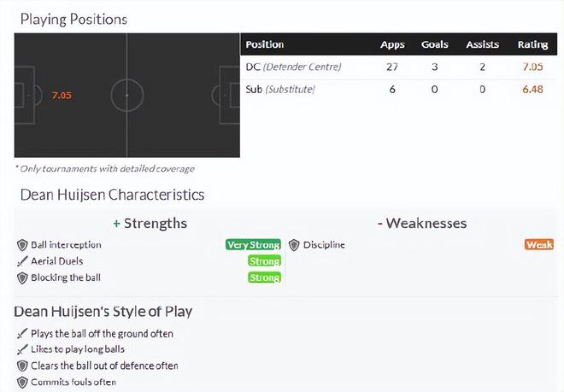Viewport: 564px width, 392px height.
Task: Select the DC (Defender Centre) row
Action: point(293,67)
